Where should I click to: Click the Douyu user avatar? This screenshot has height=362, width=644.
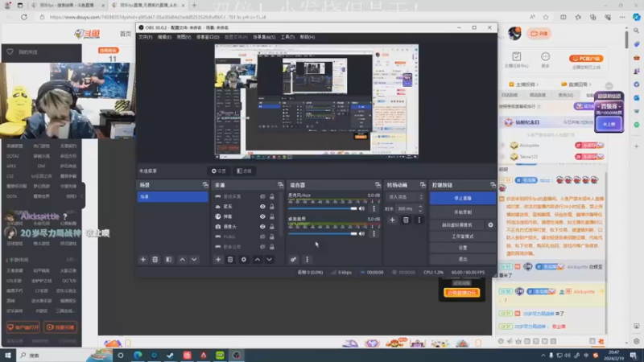(x=514, y=33)
